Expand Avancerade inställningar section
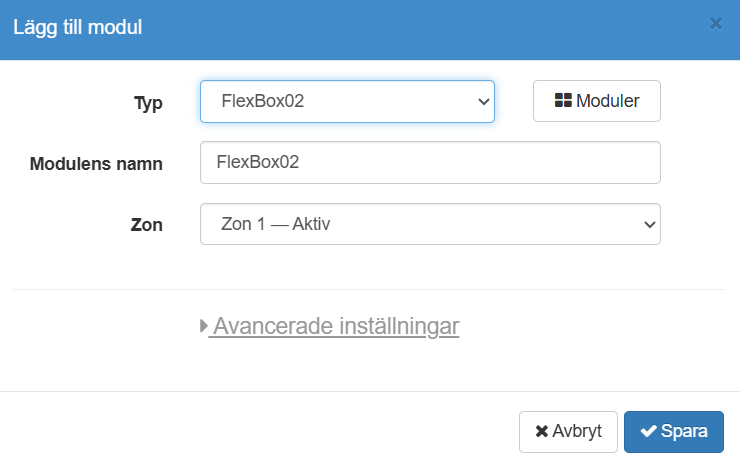The width and height of the screenshot is (740, 463). coord(336,326)
